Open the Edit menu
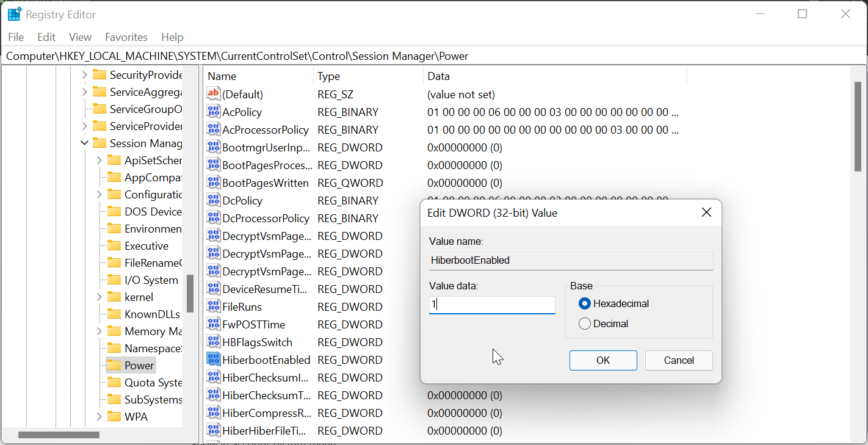This screenshot has height=445, width=868. coord(46,37)
